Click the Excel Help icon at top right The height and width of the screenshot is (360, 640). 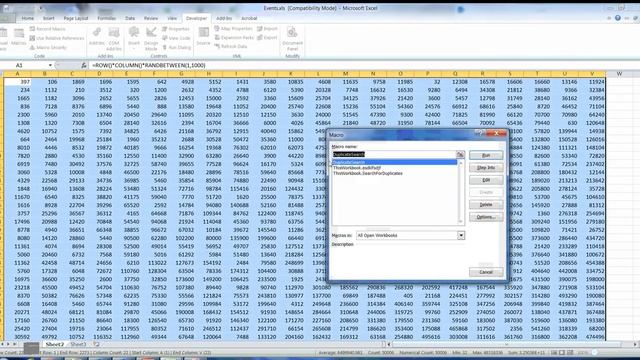(x=618, y=18)
